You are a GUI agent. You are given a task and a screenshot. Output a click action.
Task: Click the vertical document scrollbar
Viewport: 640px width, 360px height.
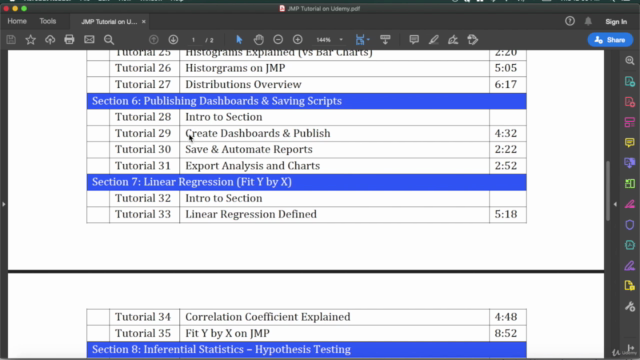point(607,191)
